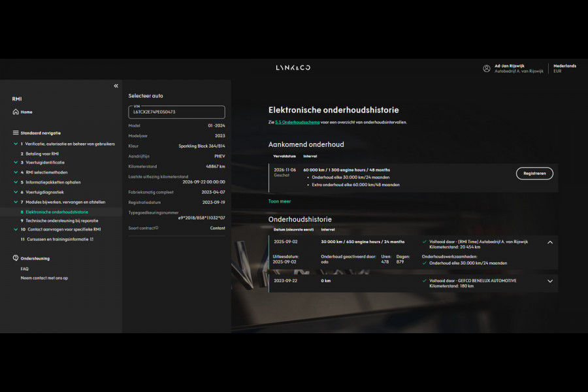
Task: Click the Home house icon
Action: (16, 112)
